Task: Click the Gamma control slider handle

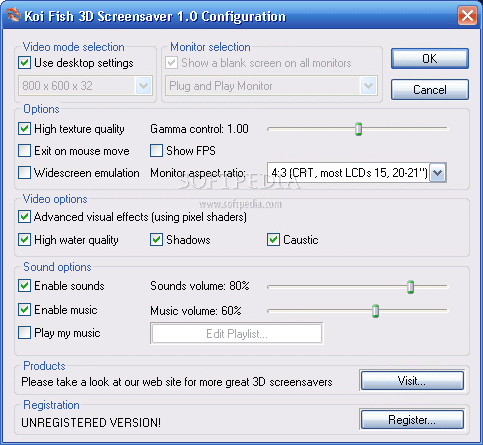Action: (358, 129)
